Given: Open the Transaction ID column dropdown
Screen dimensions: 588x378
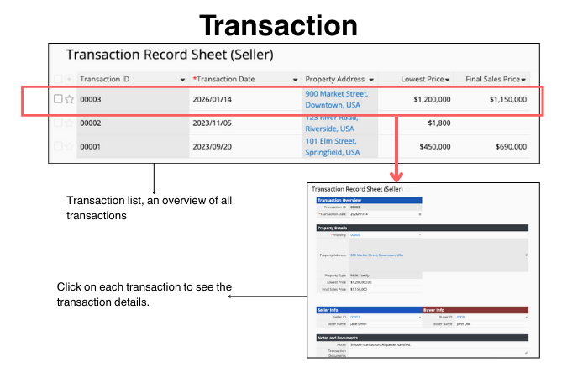Looking at the screenshot, I should (183, 80).
